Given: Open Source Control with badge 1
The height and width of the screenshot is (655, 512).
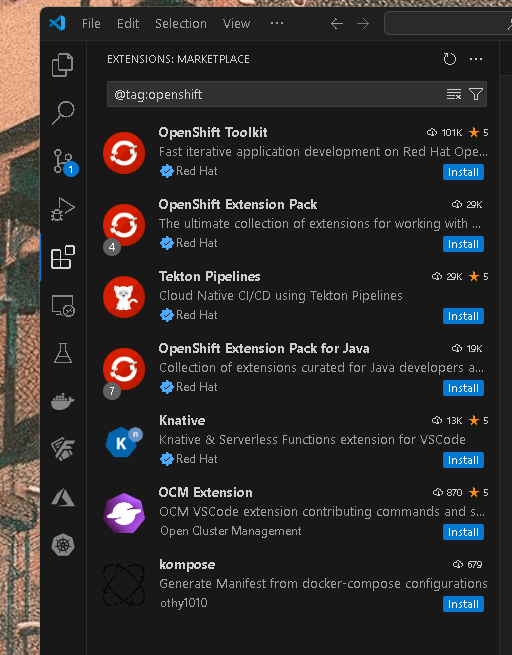Looking at the screenshot, I should tap(64, 161).
